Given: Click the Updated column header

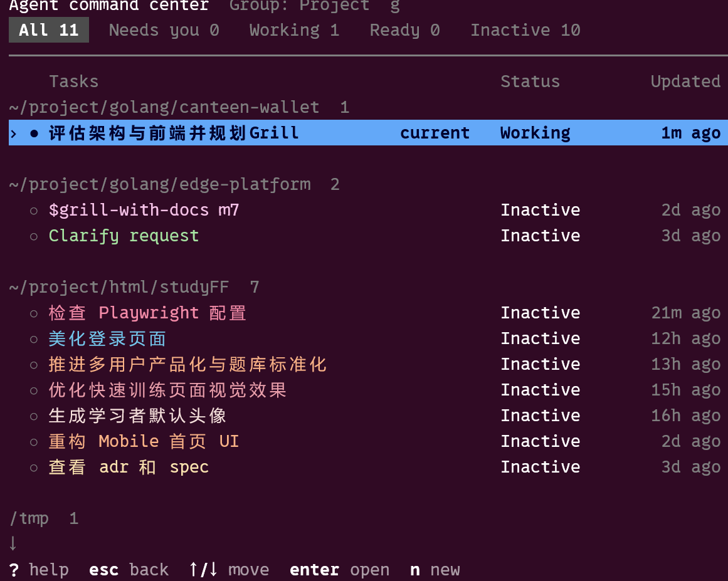Looking at the screenshot, I should click(685, 81).
